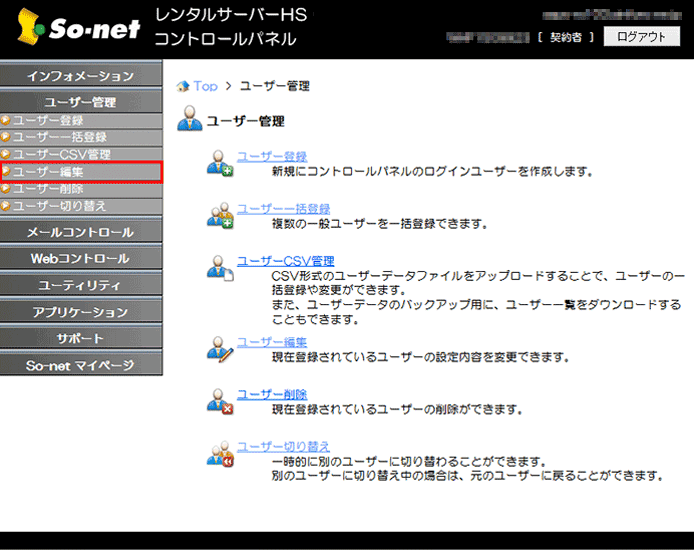Expand the ユーティリティ sidebar section

(x=80, y=285)
